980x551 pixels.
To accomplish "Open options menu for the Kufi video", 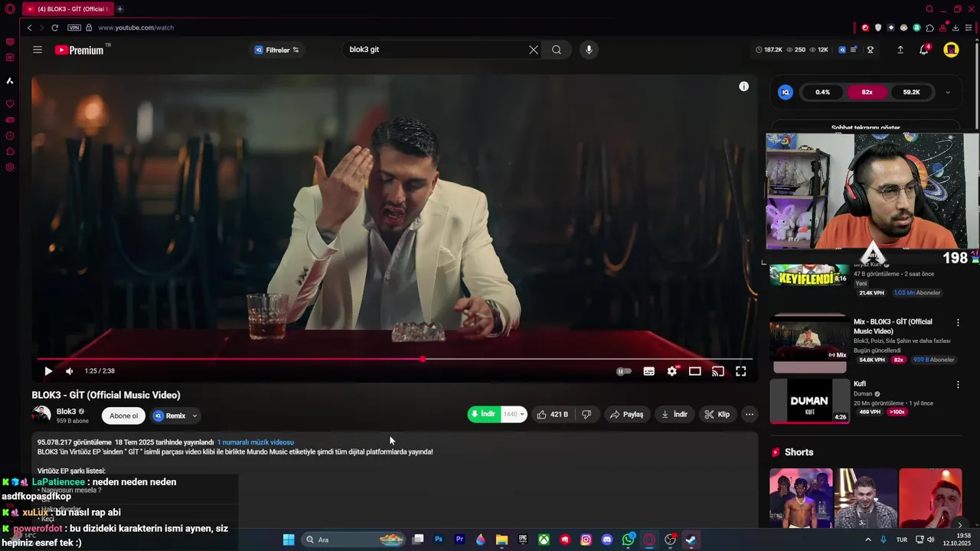I will [958, 384].
